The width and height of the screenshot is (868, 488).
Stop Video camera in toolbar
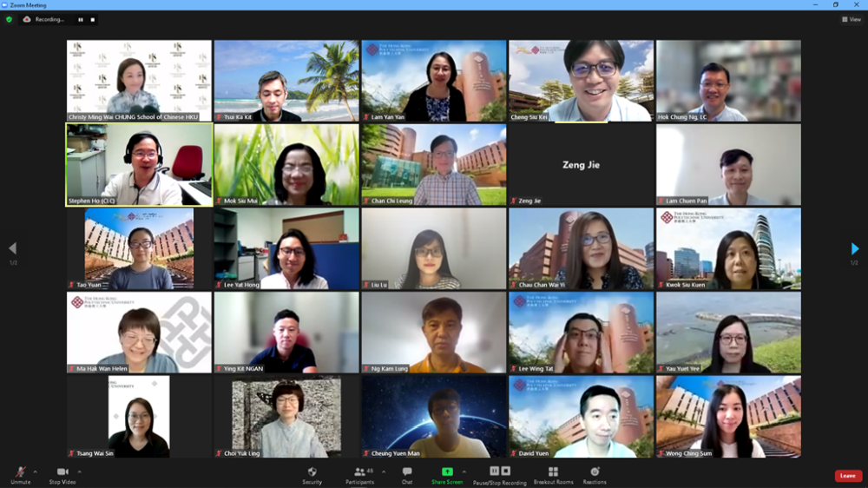pyautogui.click(x=62, y=473)
